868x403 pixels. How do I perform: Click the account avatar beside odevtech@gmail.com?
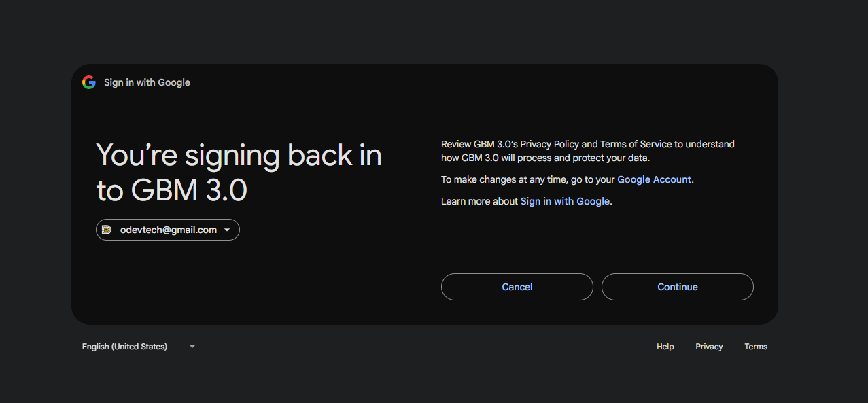[107, 230]
